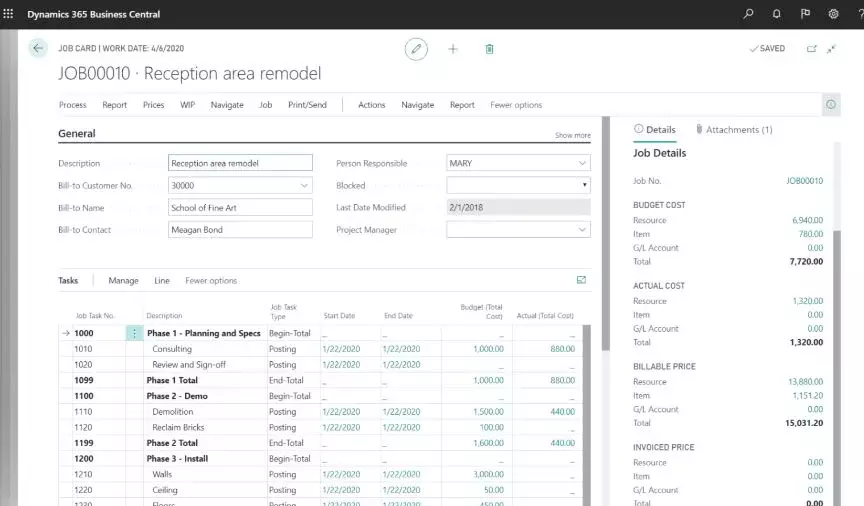
Task: Open the notifications bell icon
Action: [777, 14]
